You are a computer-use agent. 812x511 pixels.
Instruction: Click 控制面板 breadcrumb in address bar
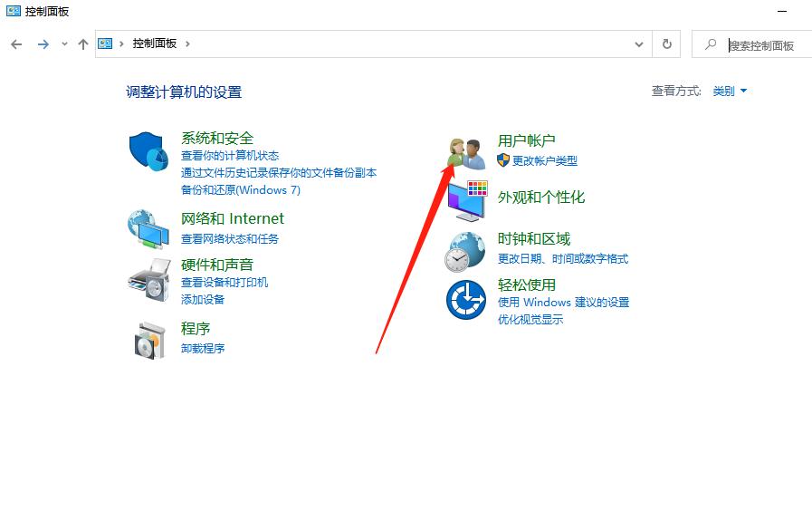[154, 43]
